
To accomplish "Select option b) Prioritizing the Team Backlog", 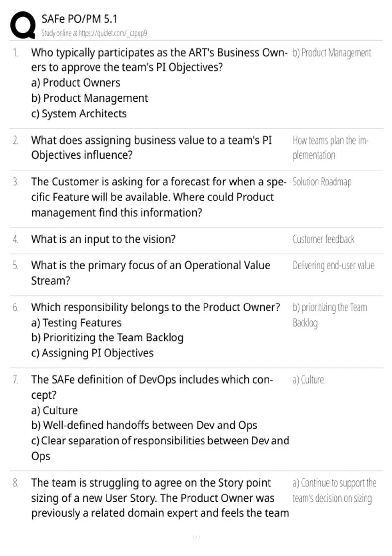I will pyautogui.click(x=107, y=338).
